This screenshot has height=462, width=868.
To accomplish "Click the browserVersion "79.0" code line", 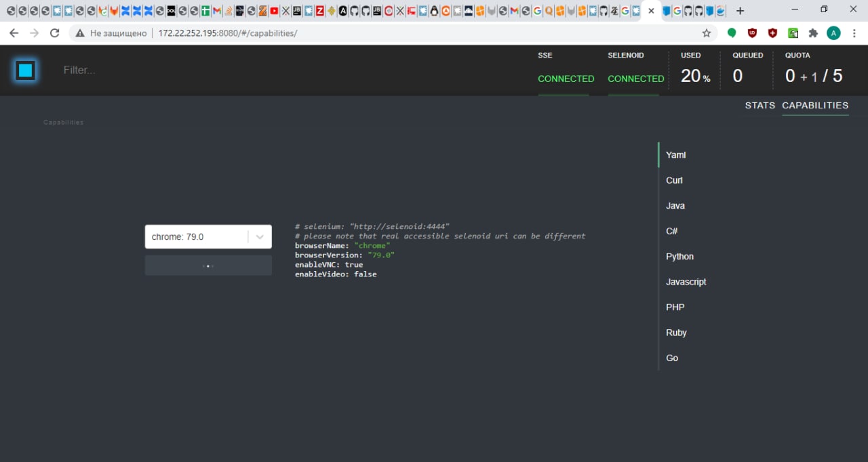I will pos(344,255).
